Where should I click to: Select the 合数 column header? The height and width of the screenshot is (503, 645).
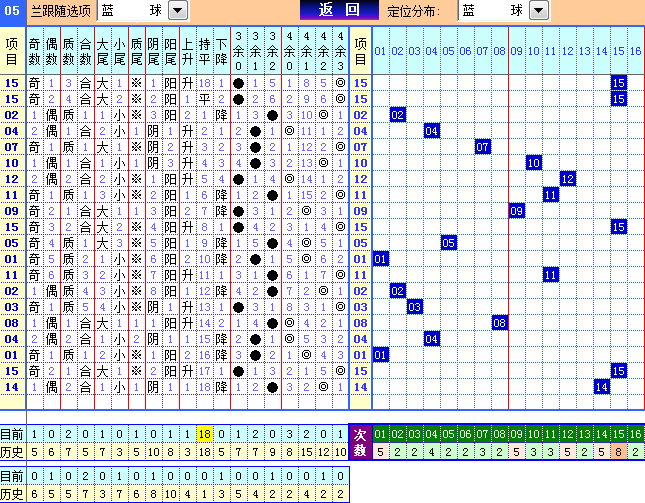click(86, 51)
